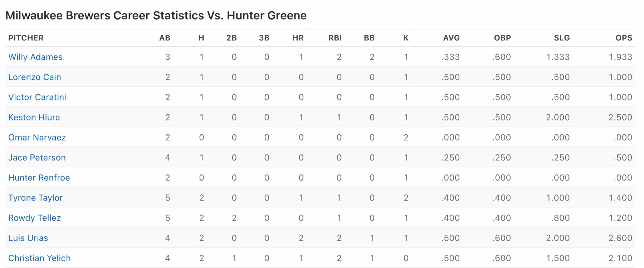
Task: Sort table by RBI header
Action: (335, 38)
